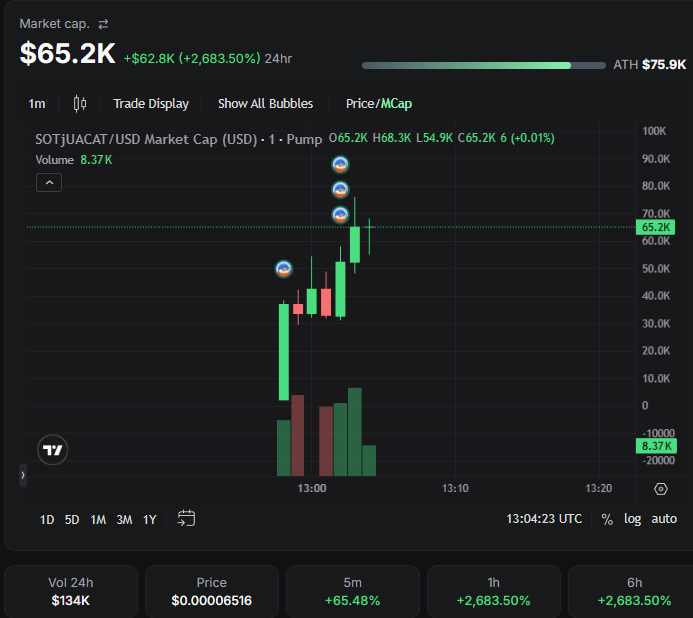Toggle Show All Bubbles
Viewport: 693px width, 618px height.
(265, 104)
